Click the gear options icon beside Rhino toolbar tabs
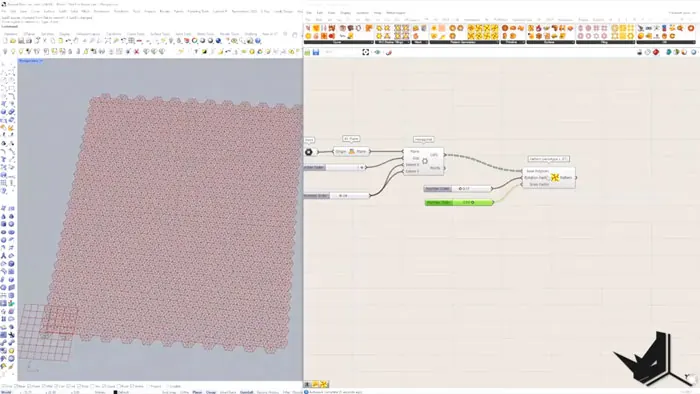 (x=285, y=34)
